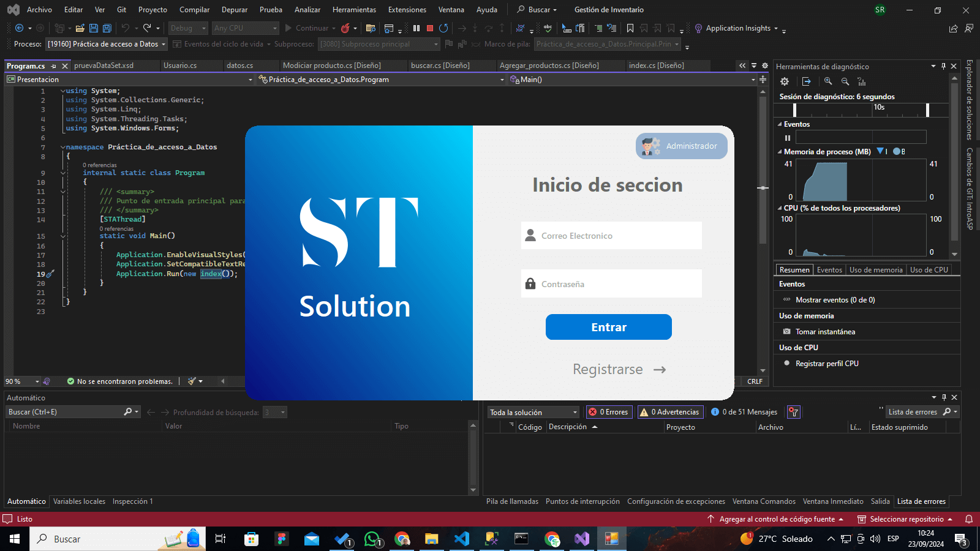Open the Herramientas menu

coord(354,10)
